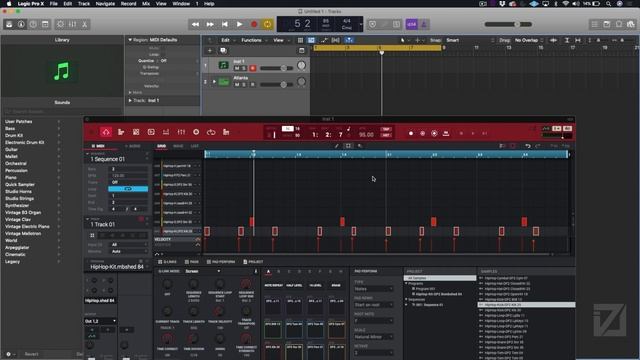The height and width of the screenshot is (360, 640).
Task: Open the Q-Link Mode Screen dropdown
Action: 203,271
